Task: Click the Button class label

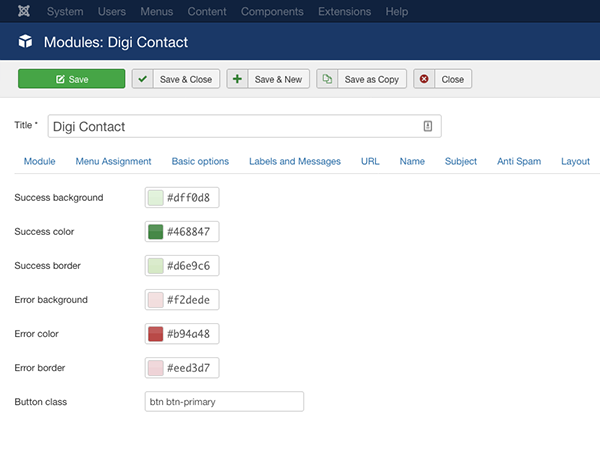Action: pyautogui.click(x=41, y=402)
